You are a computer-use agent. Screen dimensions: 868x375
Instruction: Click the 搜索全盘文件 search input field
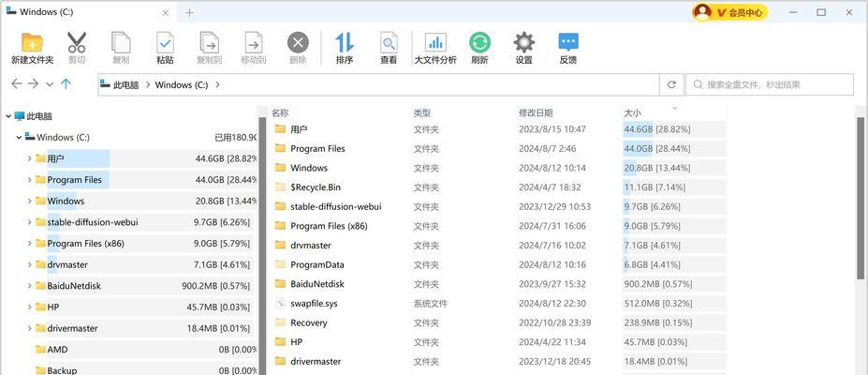click(x=770, y=84)
